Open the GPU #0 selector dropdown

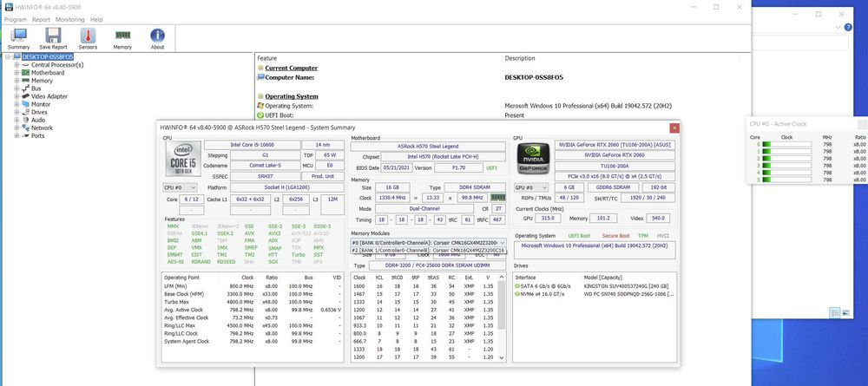pos(531,187)
